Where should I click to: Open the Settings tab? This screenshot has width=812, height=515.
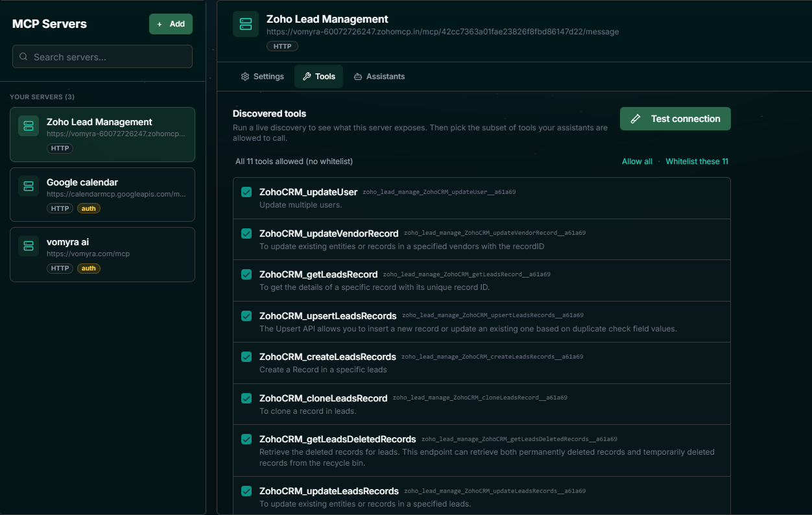[x=262, y=77]
